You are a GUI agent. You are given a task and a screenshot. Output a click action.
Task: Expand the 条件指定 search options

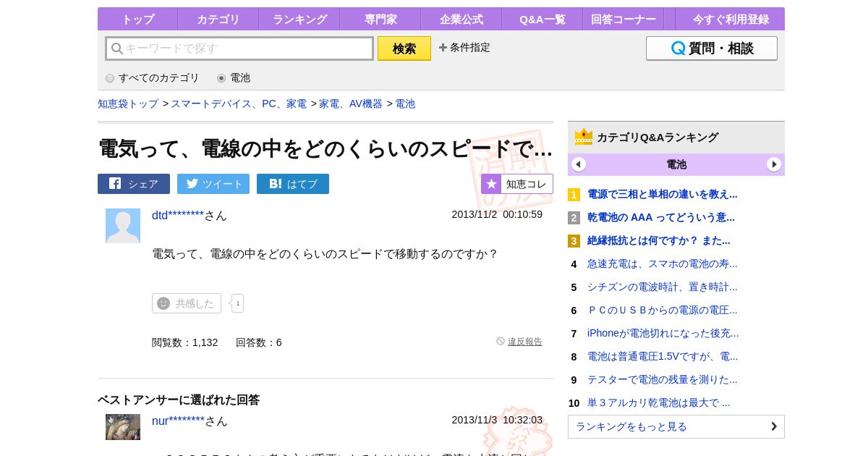(x=464, y=48)
